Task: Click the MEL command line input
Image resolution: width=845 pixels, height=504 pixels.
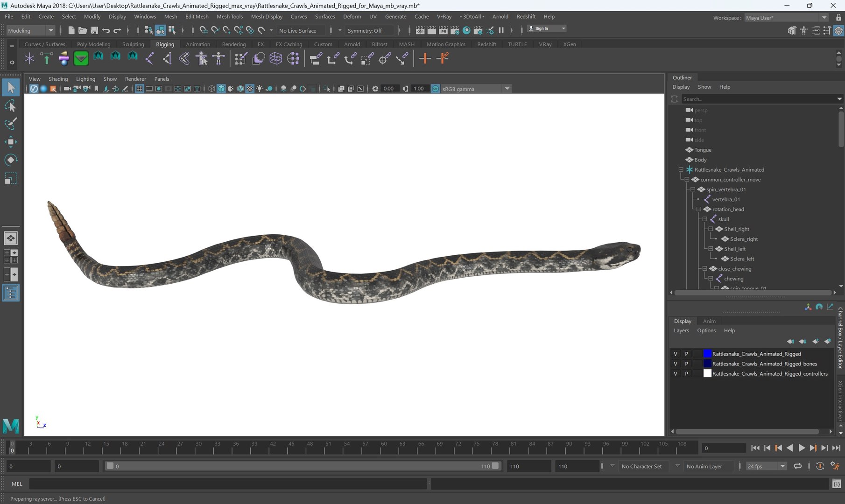Action: point(228,484)
